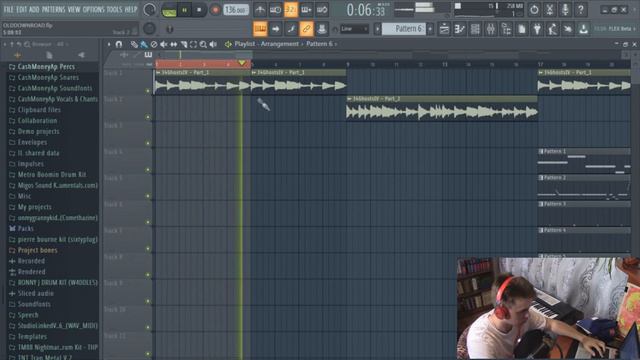Image resolution: width=640 pixels, height=360 pixels.
Task: Open the Playlist magnet snap menu
Action: click(119, 44)
